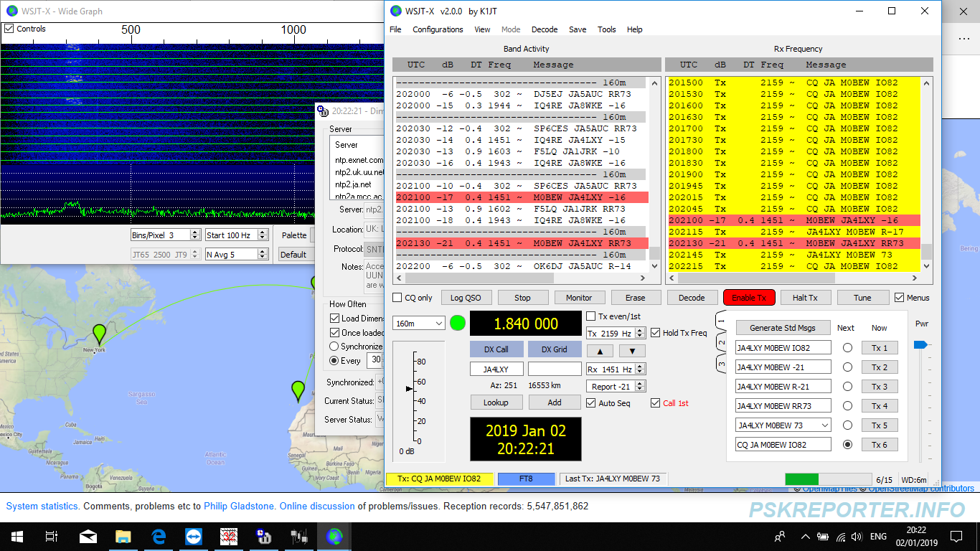Enable the CQ only checkbox

pyautogui.click(x=397, y=298)
